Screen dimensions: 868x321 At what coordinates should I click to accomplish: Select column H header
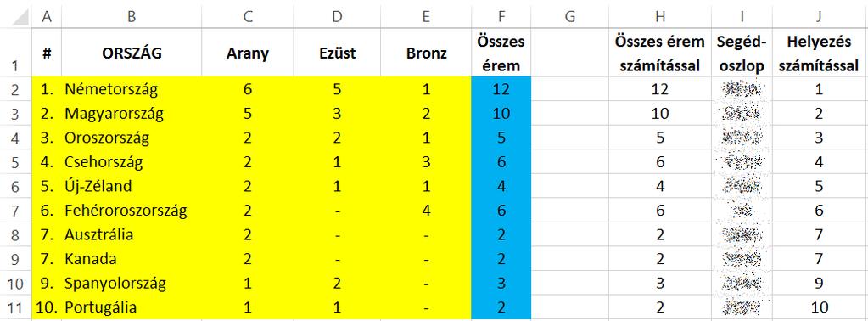click(660, 17)
